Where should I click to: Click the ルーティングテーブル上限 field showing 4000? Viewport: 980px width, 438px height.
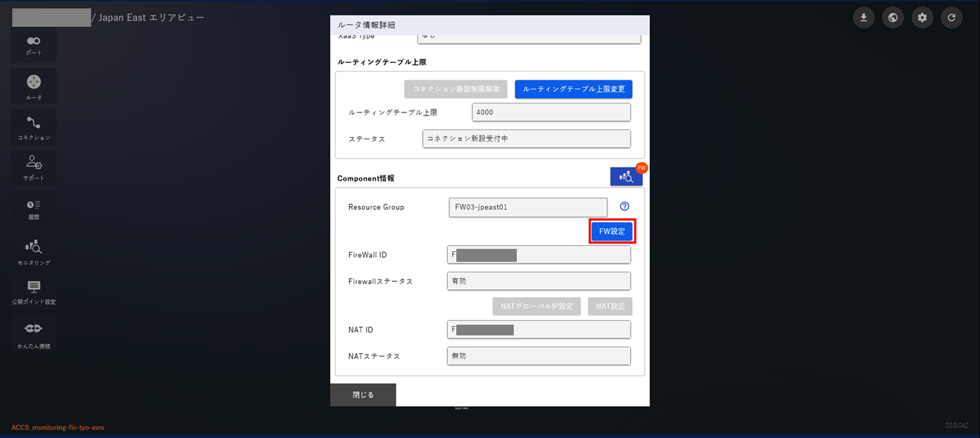pos(551,113)
